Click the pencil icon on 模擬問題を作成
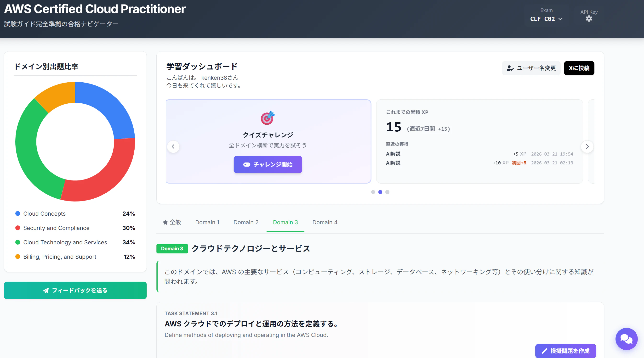 tap(544, 351)
